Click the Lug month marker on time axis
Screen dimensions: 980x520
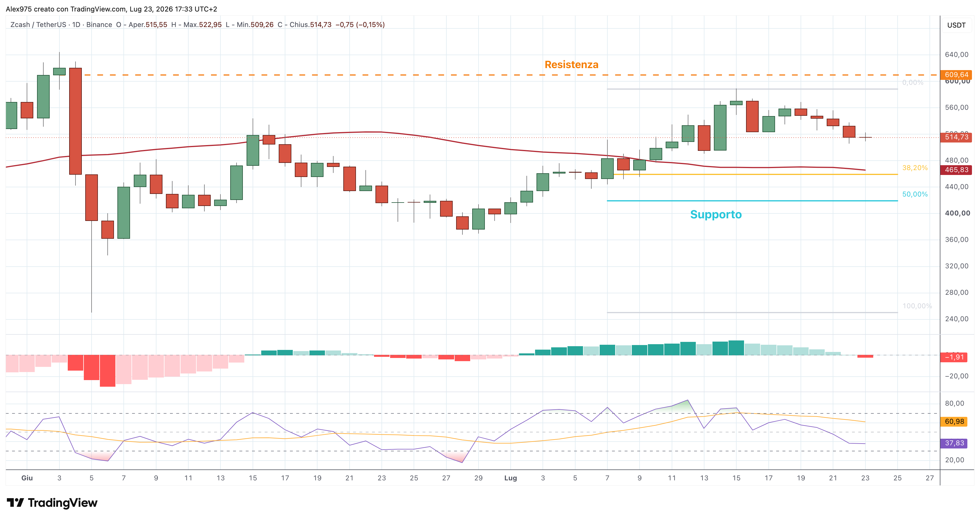tap(511, 478)
